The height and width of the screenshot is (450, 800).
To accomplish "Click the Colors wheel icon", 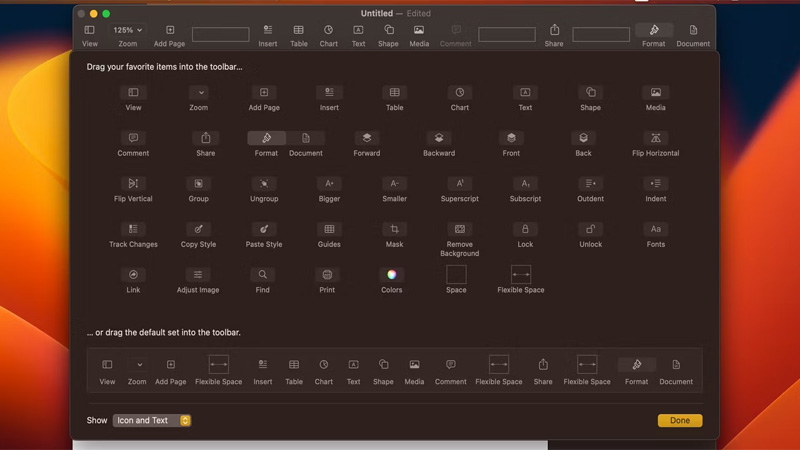I will tap(392, 275).
